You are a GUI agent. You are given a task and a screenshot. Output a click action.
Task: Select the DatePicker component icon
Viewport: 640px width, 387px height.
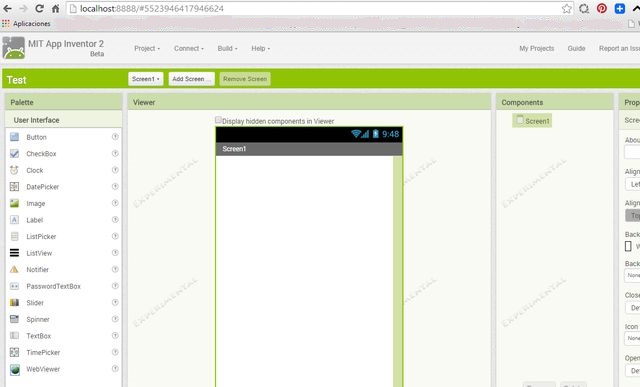coord(14,187)
